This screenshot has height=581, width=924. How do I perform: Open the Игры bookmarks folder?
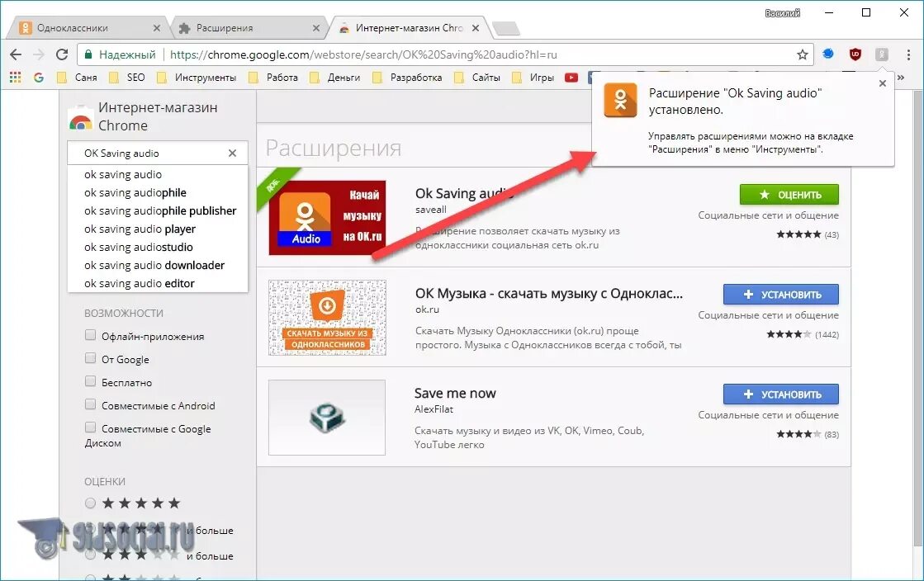click(533, 78)
